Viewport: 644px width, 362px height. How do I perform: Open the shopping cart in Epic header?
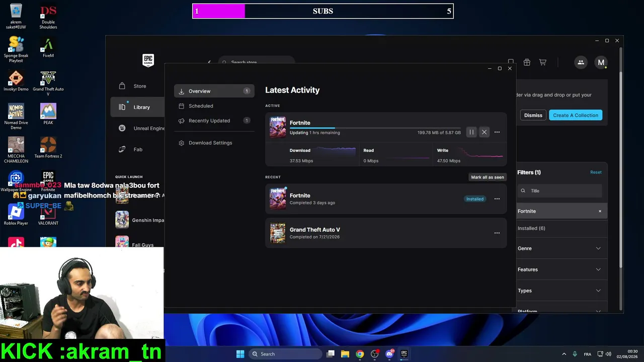pos(543,62)
